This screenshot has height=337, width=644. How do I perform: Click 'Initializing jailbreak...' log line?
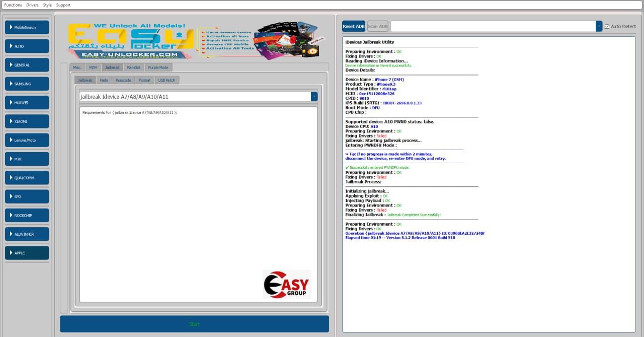pos(367,191)
